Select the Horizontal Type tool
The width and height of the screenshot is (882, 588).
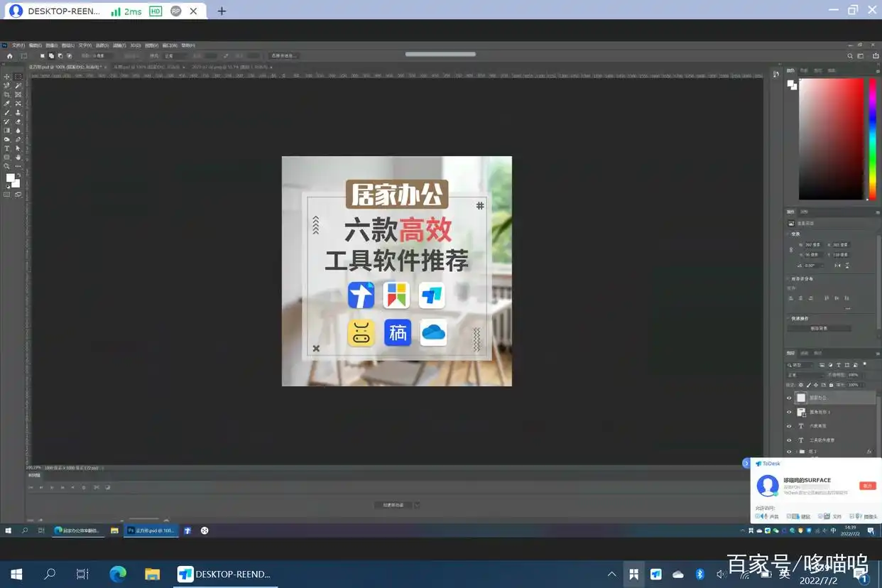click(7, 148)
